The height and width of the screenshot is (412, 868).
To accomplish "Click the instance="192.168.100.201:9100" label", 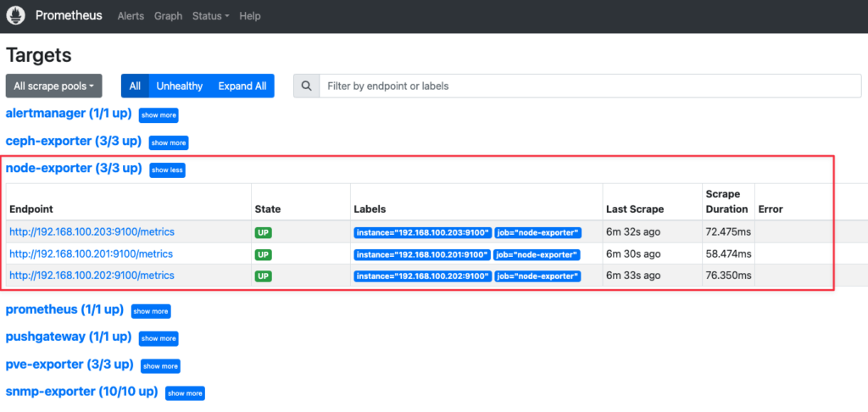I will pyautogui.click(x=422, y=254).
